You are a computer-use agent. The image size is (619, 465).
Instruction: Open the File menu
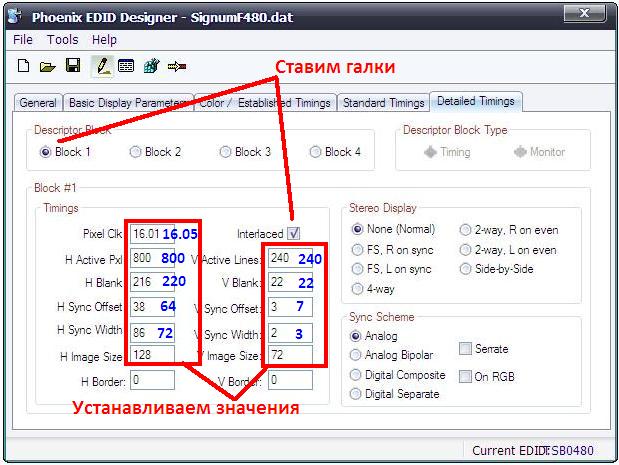(23, 40)
